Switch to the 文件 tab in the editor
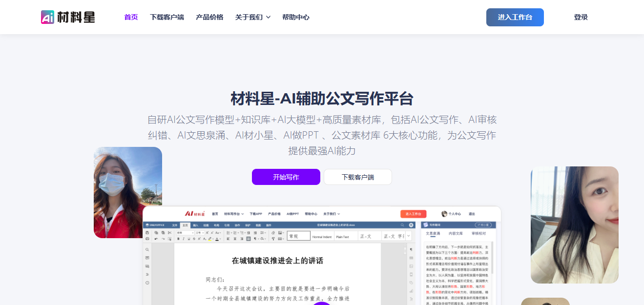The image size is (644, 305). point(175,225)
